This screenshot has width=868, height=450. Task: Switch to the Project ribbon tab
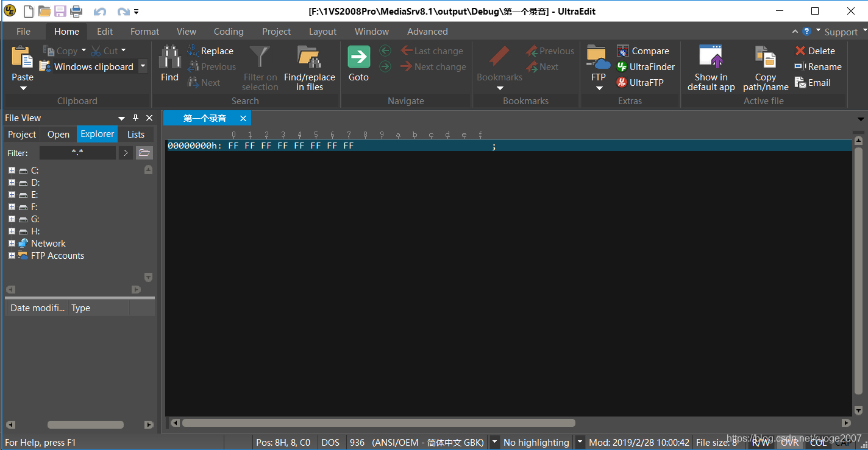click(x=277, y=32)
